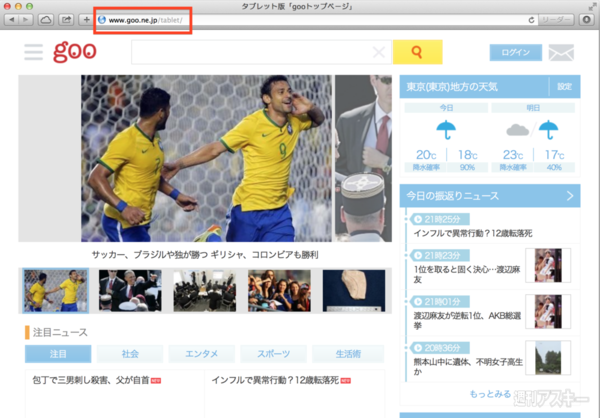Show next slide with guard photo
Image resolution: width=600 pixels, height=418 pixels.
point(363,158)
